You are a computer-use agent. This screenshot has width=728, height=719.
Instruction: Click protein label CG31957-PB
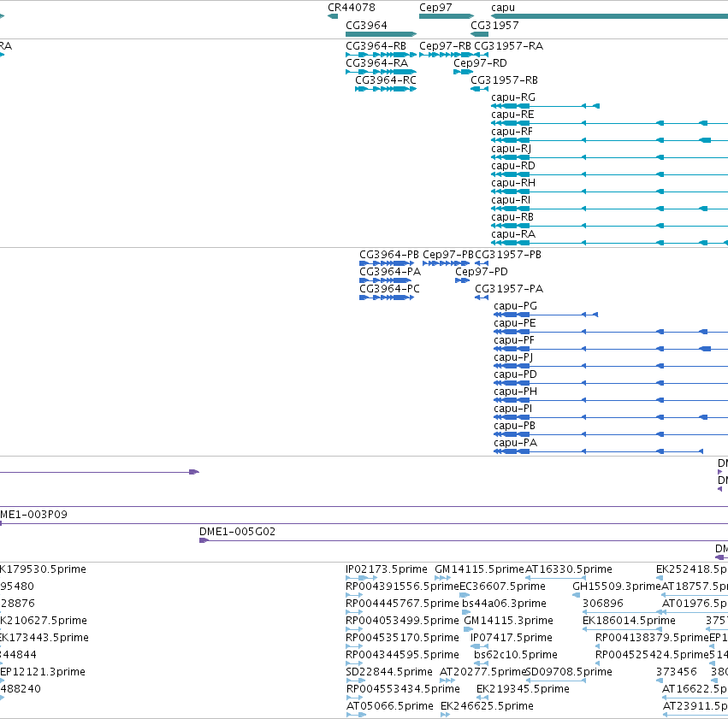tap(508, 255)
